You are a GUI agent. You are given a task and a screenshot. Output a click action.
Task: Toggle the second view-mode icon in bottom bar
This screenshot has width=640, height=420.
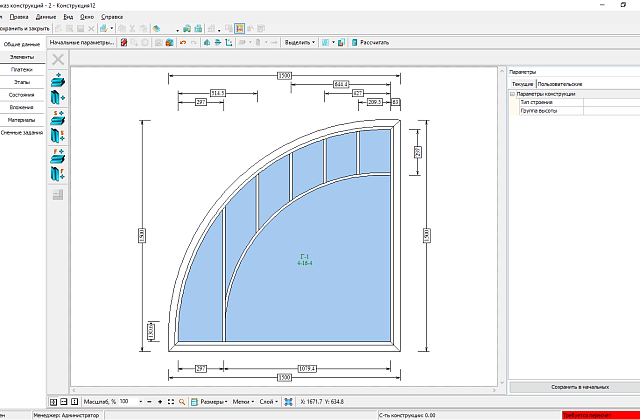pyautogui.click(x=64, y=402)
